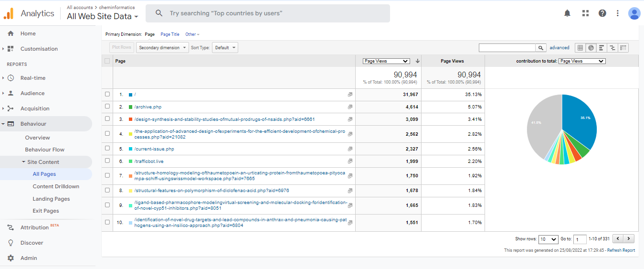
Task: Open the Show rows dropdown
Action: 548,239
